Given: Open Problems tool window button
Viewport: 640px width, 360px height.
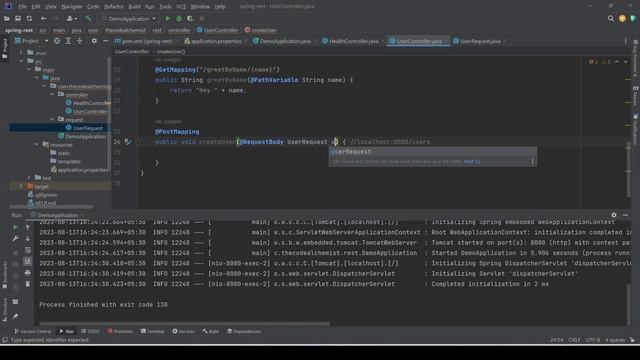Looking at the screenshot, I should tap(120, 331).
